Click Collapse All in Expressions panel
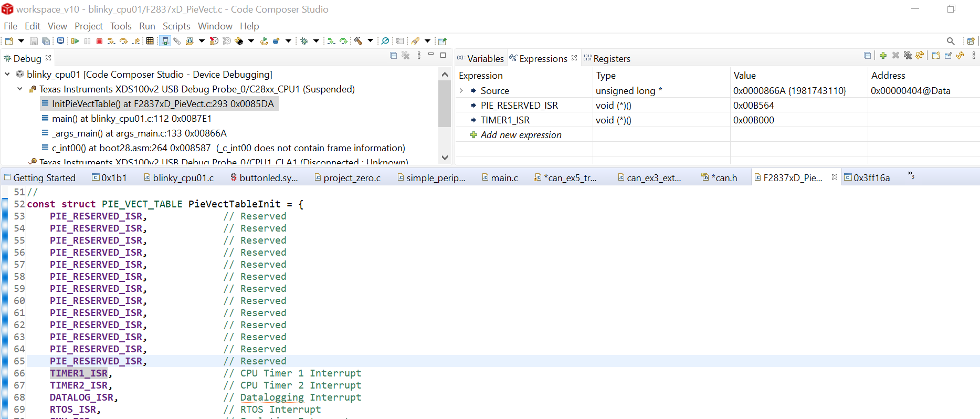This screenshot has width=980, height=419. [867, 56]
